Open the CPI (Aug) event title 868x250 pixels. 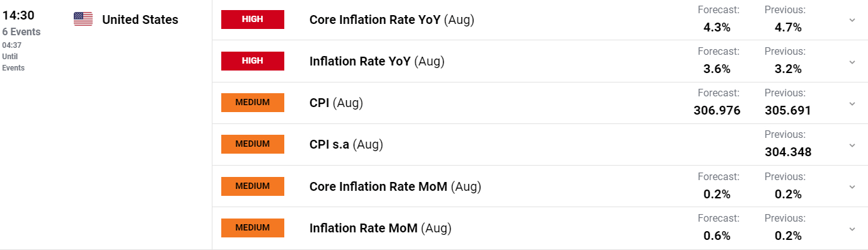tap(336, 103)
